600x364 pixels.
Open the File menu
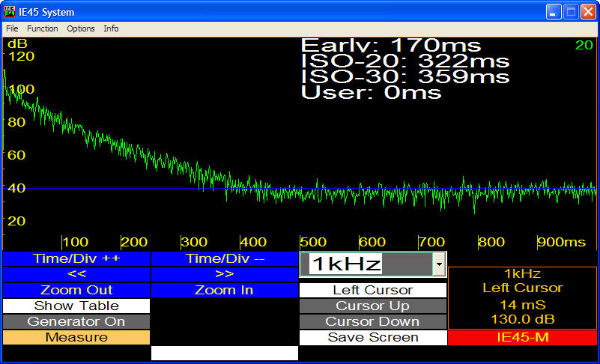[x=12, y=28]
